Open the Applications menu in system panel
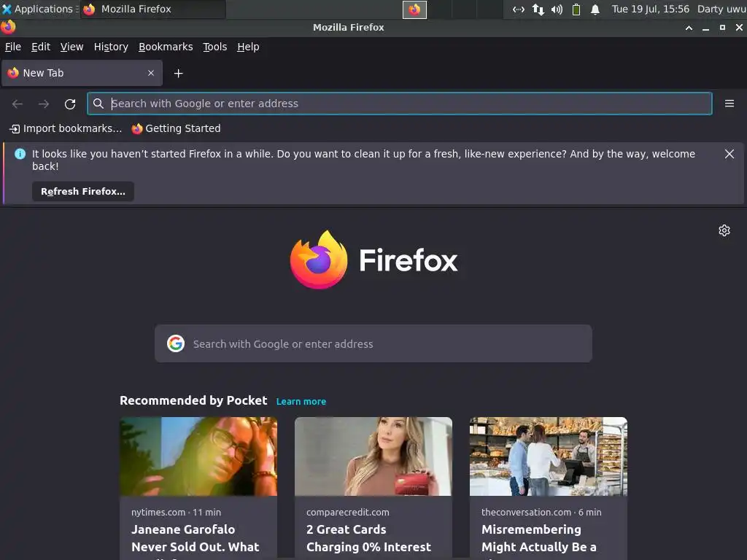This screenshot has width=747, height=560. [40, 9]
